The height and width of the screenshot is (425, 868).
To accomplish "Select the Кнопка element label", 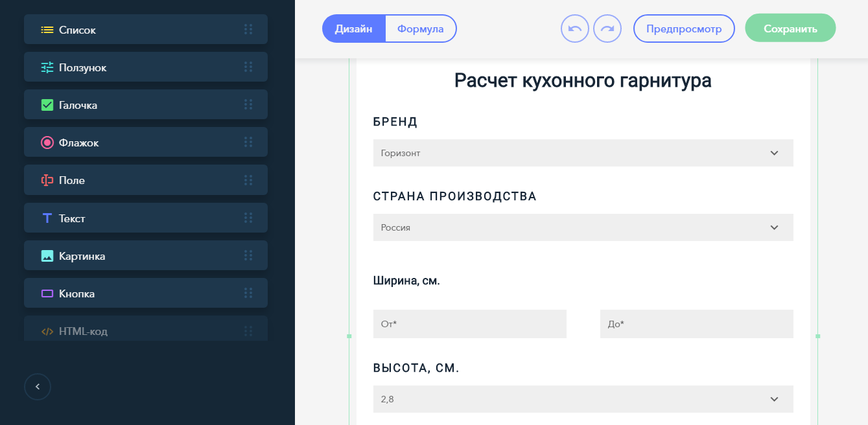I will click(76, 293).
